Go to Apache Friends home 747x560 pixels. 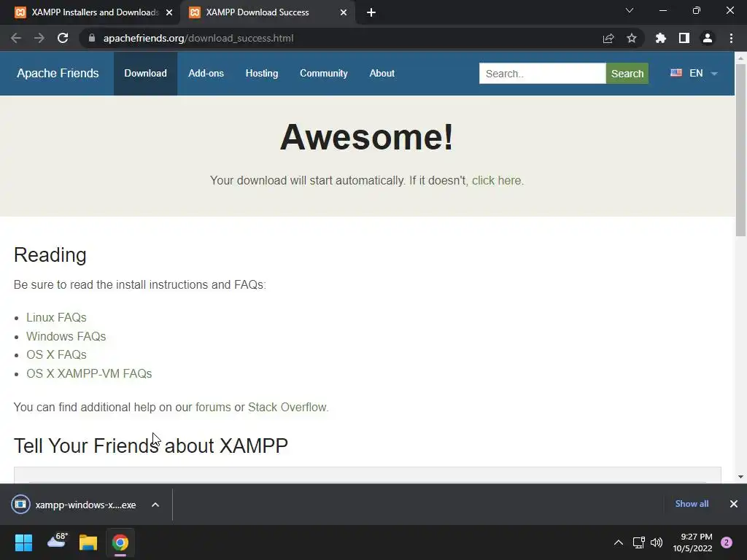(58, 74)
